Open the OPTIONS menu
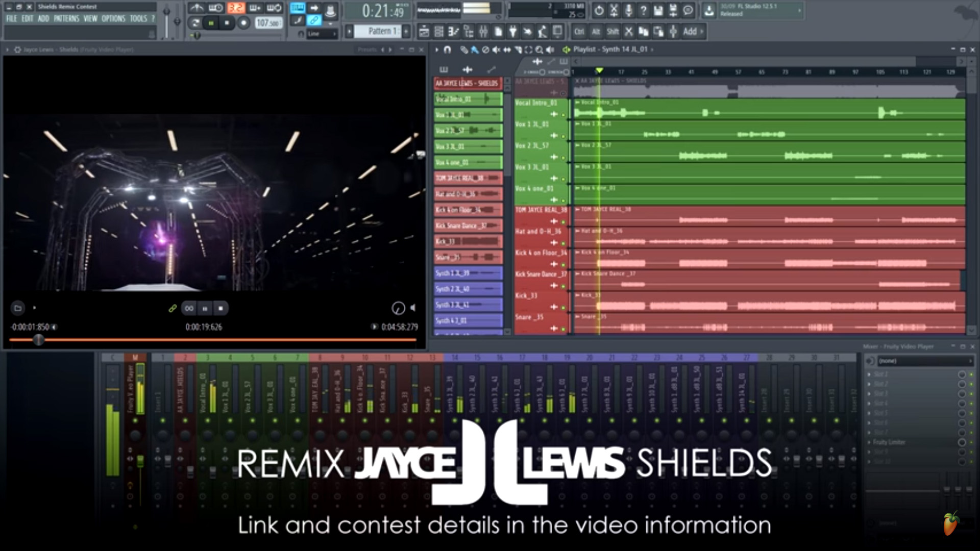 (x=113, y=19)
